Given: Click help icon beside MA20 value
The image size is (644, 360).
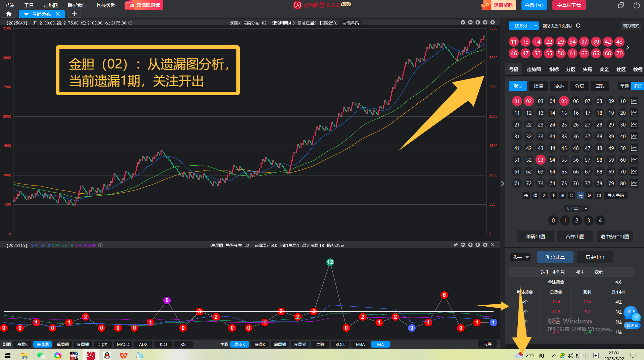Looking at the screenshot, I should 100,245.
